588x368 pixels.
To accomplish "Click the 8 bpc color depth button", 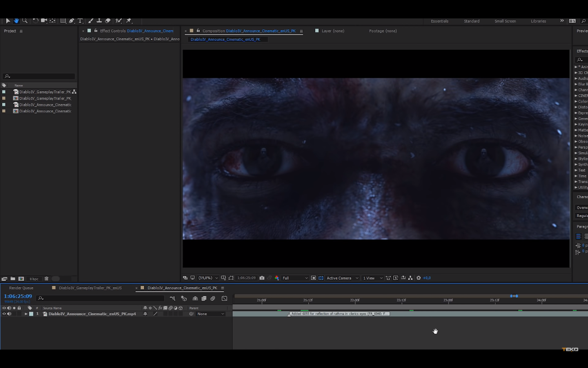I will point(34,279).
